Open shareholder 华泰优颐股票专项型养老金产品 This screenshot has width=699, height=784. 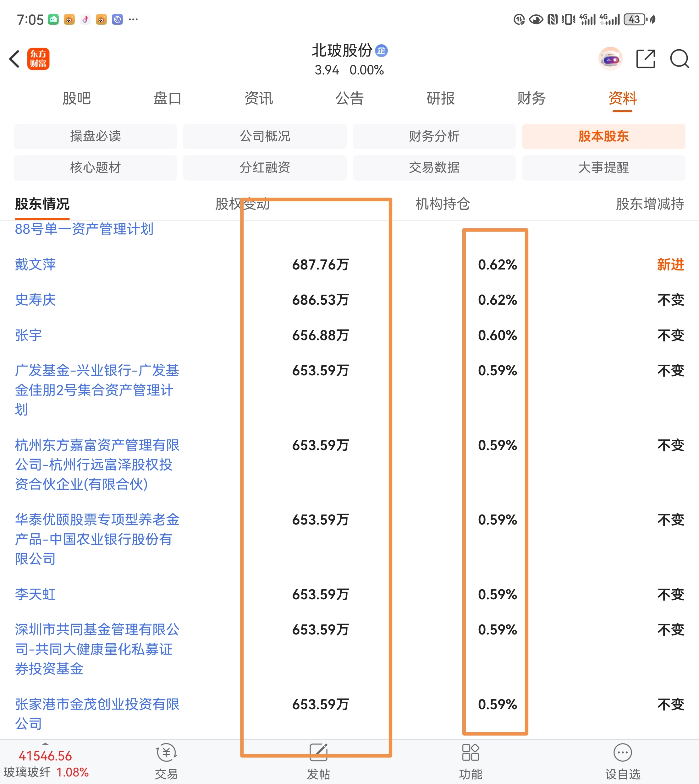(97, 539)
